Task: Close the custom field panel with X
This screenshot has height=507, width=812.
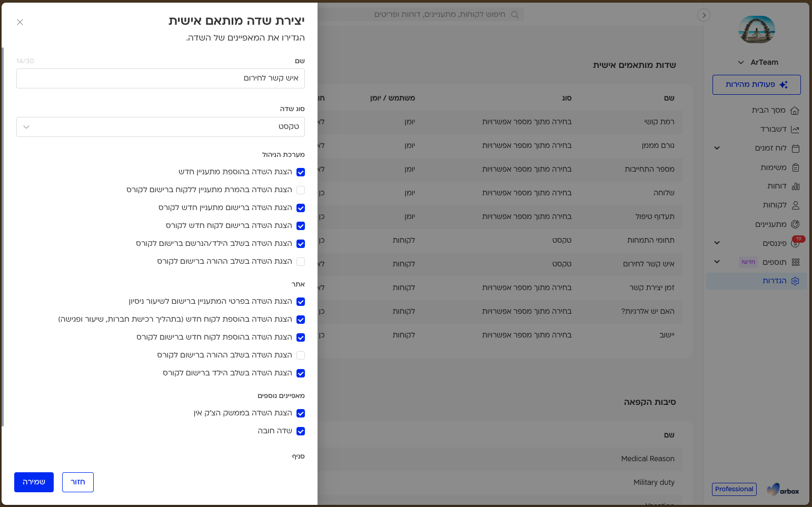Action: point(20,22)
